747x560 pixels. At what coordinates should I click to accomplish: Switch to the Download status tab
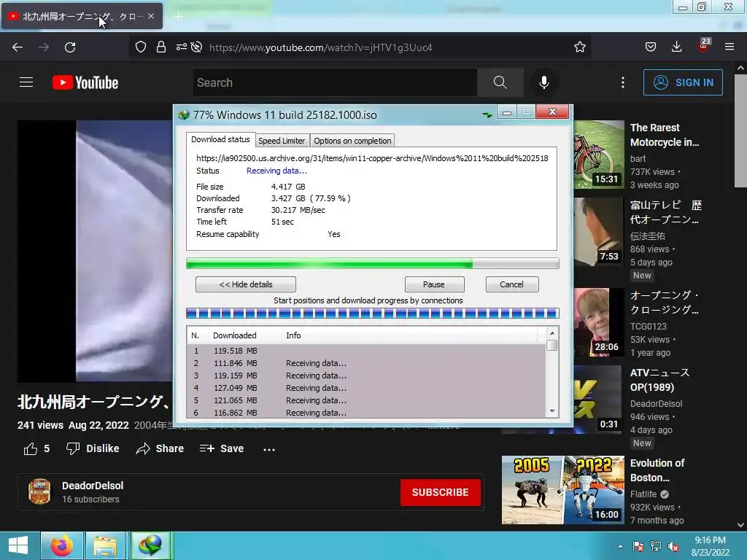tap(220, 139)
